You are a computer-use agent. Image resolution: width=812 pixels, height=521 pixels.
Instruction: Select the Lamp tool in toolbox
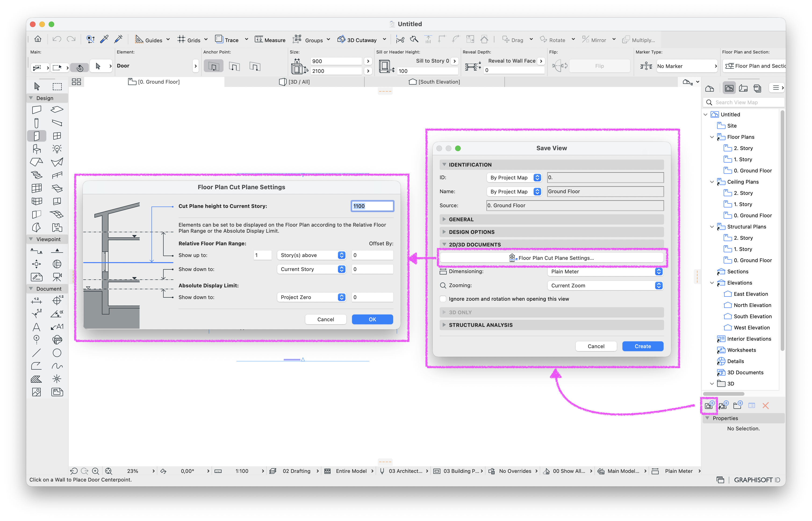57,149
